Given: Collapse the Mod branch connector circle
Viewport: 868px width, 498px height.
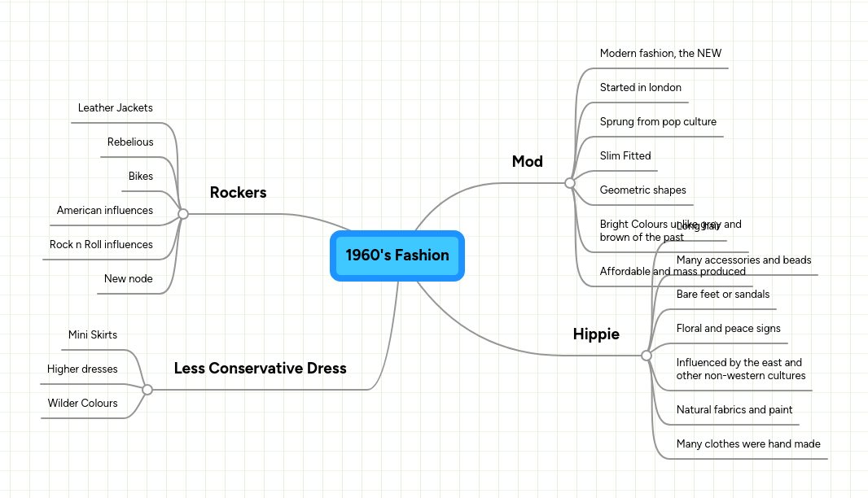Looking at the screenshot, I should 570,183.
